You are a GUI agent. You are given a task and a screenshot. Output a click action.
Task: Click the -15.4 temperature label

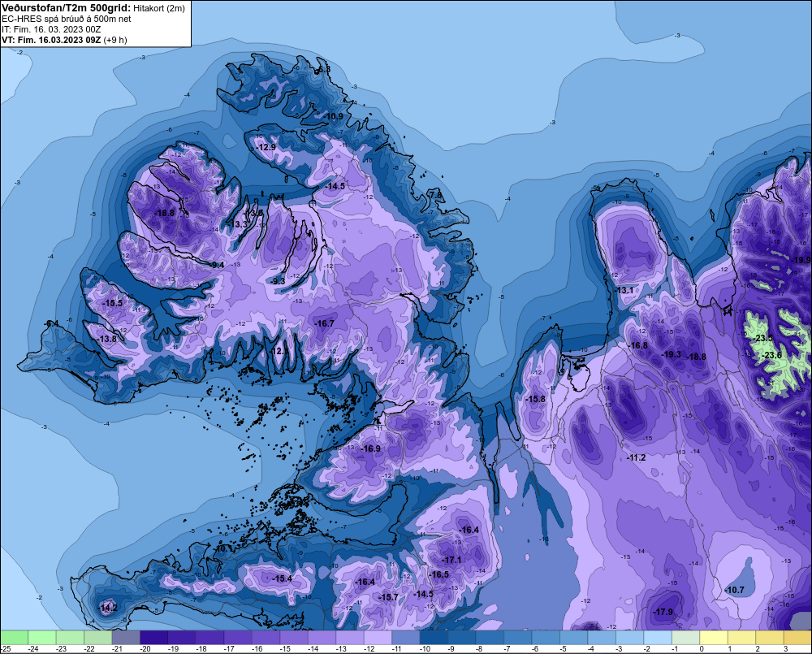click(x=283, y=579)
